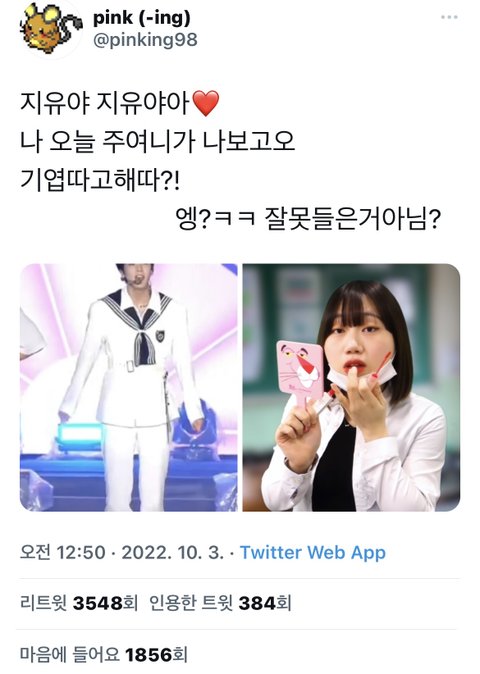This screenshot has height=674, width=480.
Task: Open the left sailor uniform stage photo
Action: (x=128, y=387)
